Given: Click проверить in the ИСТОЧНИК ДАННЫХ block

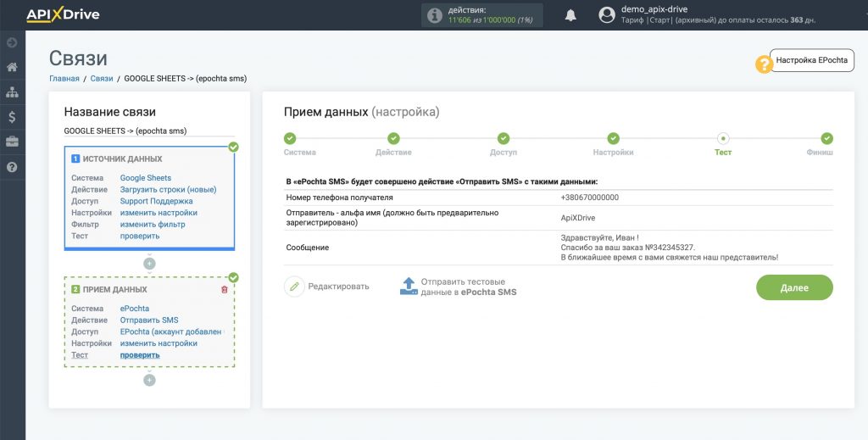Looking at the screenshot, I should [x=140, y=236].
